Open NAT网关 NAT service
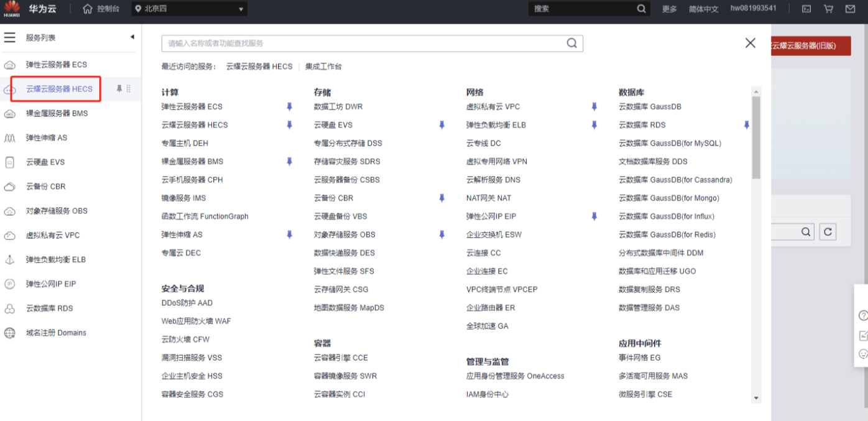Screen dimensions: 868x421 pos(489,198)
